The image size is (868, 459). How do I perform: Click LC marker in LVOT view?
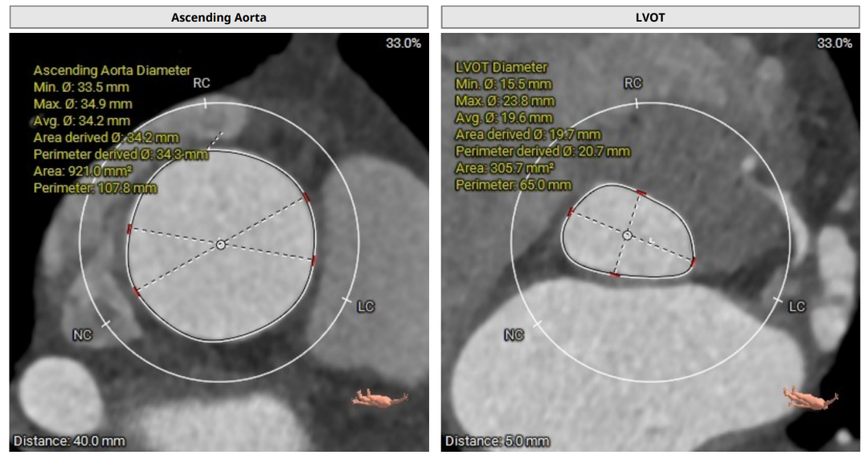coord(796,306)
